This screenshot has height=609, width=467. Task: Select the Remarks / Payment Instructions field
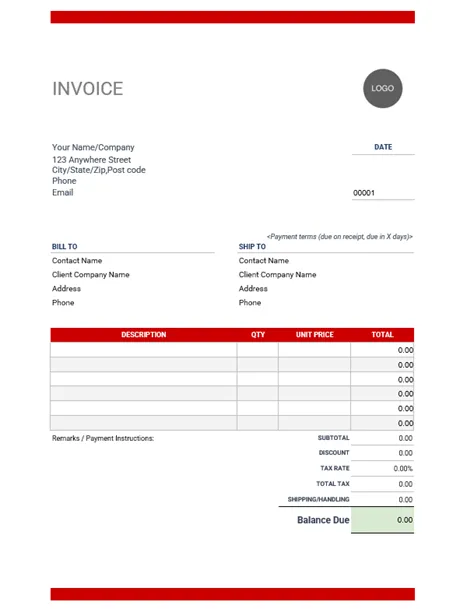click(103, 438)
